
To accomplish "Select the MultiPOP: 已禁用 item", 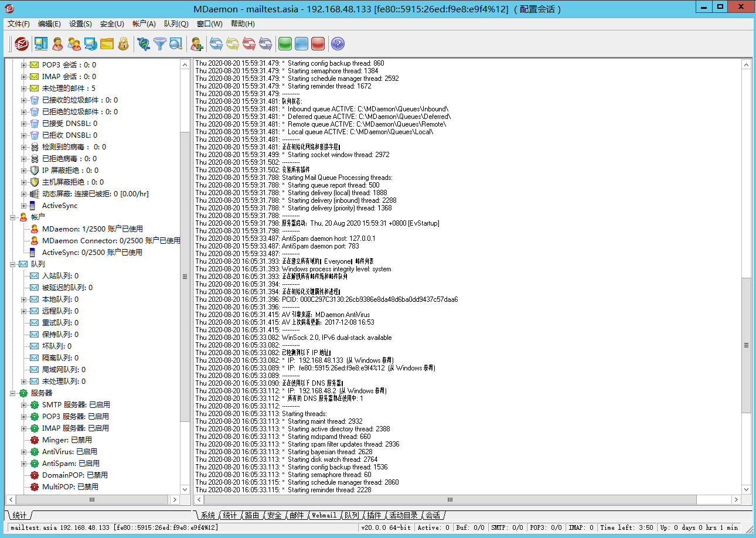I will point(70,487).
